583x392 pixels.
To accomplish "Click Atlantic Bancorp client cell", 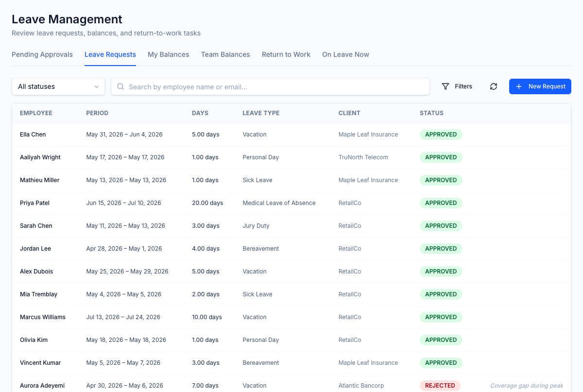I will click(x=361, y=386).
